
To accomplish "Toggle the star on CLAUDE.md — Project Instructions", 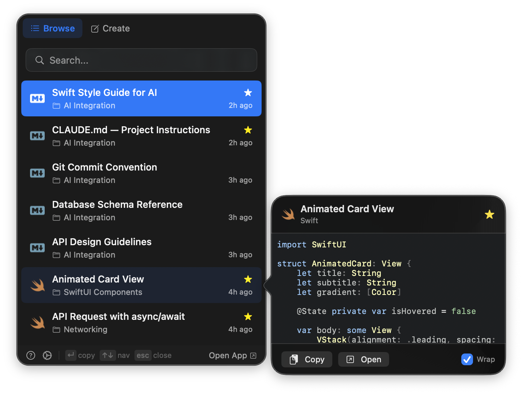I will coord(248,130).
